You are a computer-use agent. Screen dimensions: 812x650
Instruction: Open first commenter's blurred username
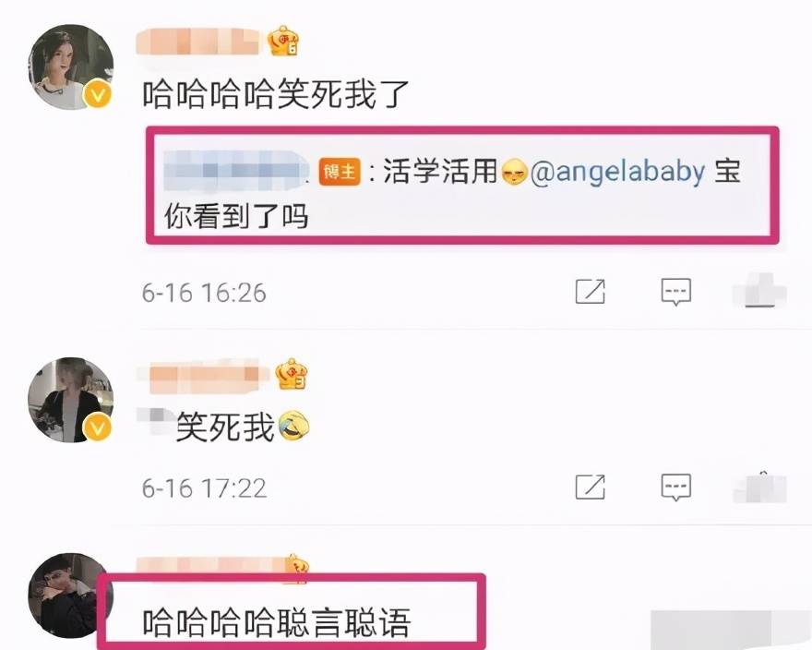click(x=197, y=42)
